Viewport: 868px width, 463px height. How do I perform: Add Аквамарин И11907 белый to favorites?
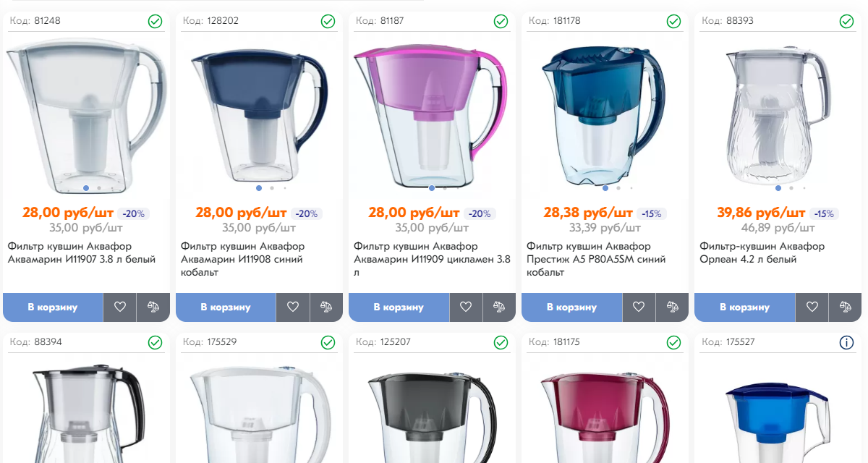coord(119,307)
